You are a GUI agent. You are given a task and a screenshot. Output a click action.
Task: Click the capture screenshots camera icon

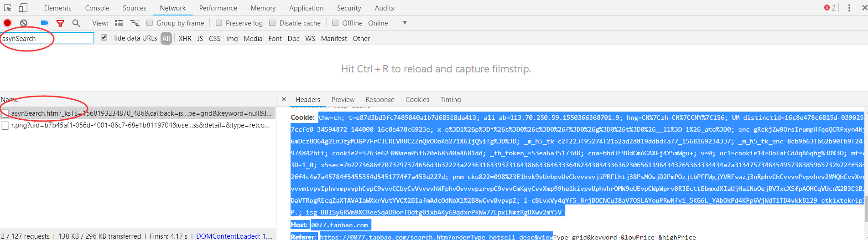click(45, 23)
